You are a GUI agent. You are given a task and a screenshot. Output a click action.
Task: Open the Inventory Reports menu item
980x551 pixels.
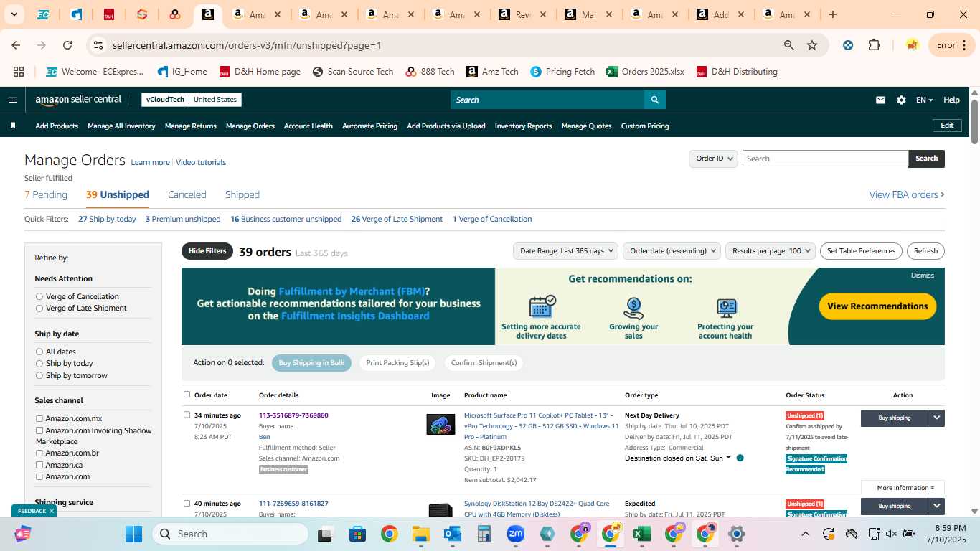(524, 126)
